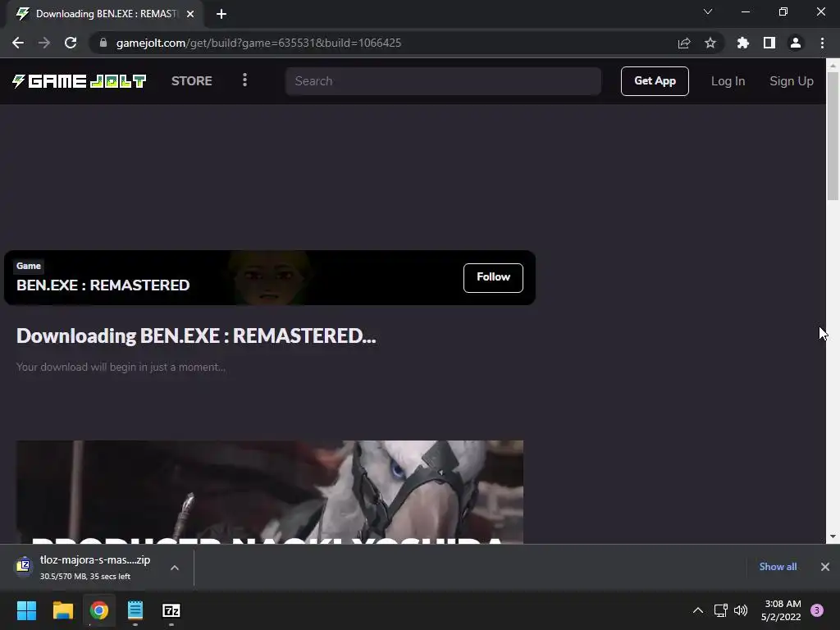Click the scrollbar up arrow
The width and height of the screenshot is (840, 630).
pos(833,66)
